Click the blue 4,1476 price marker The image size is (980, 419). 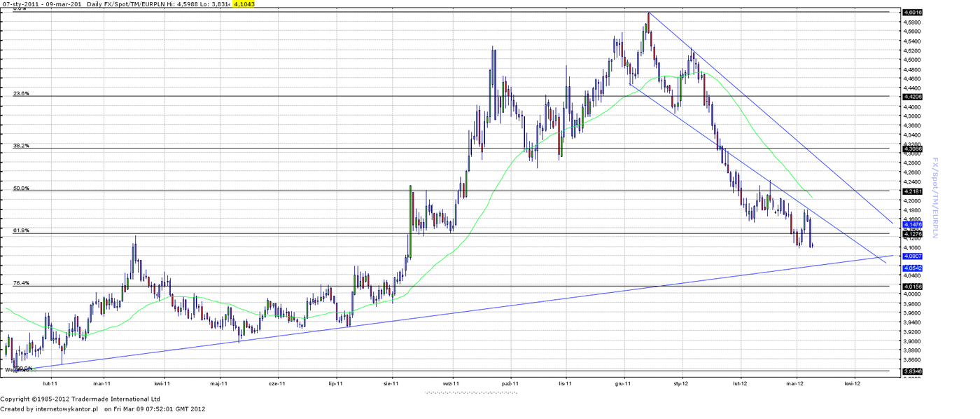[x=913, y=224]
